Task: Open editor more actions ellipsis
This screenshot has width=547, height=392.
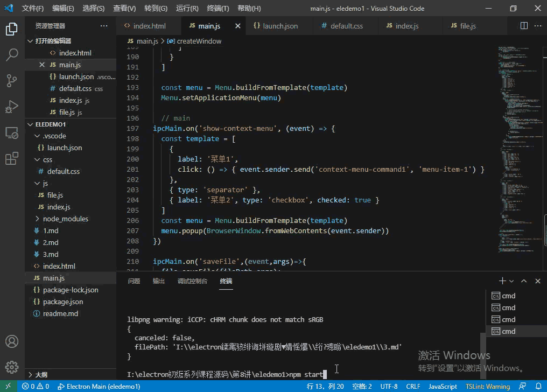Action: [x=538, y=26]
